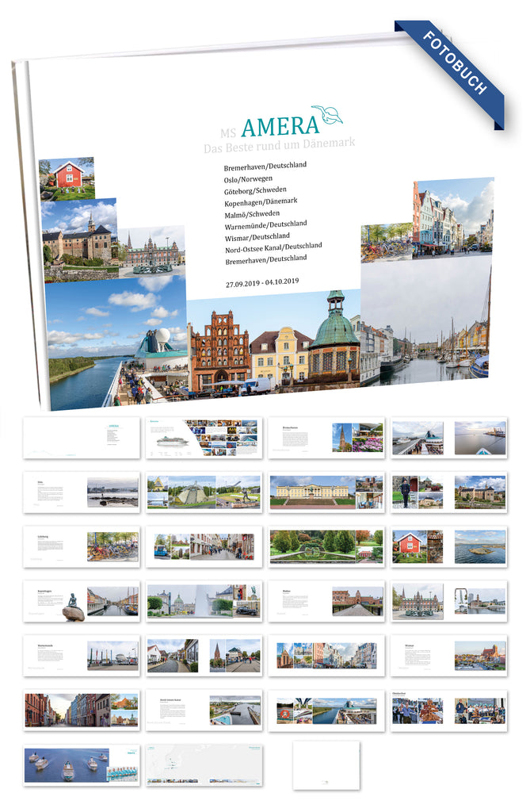Open the Little Mermaid statue Kopenhagen spread
The width and height of the screenshot is (530, 812).
pos(82,601)
